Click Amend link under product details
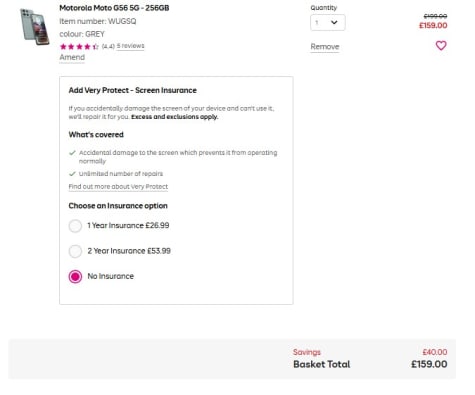This screenshot has width=475, height=395. (72, 57)
